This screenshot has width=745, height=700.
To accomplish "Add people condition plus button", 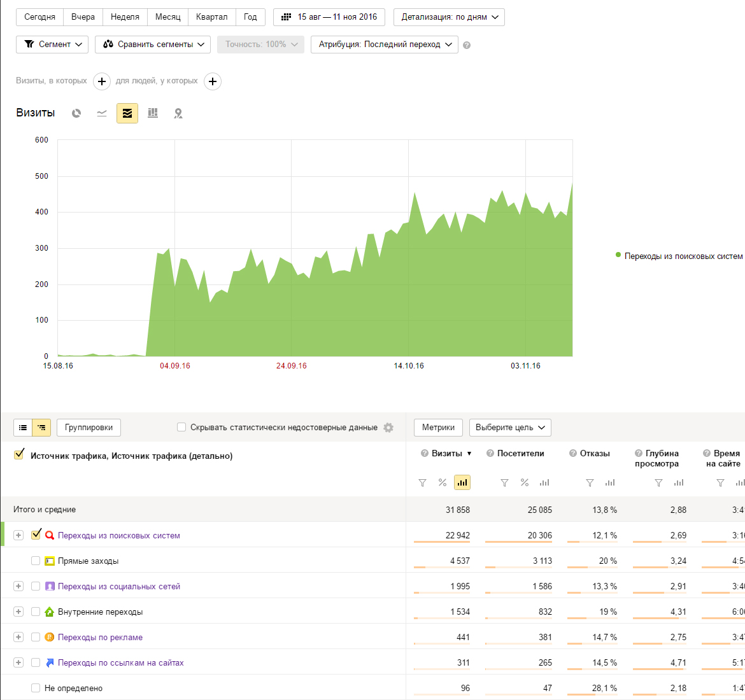I will [x=213, y=81].
